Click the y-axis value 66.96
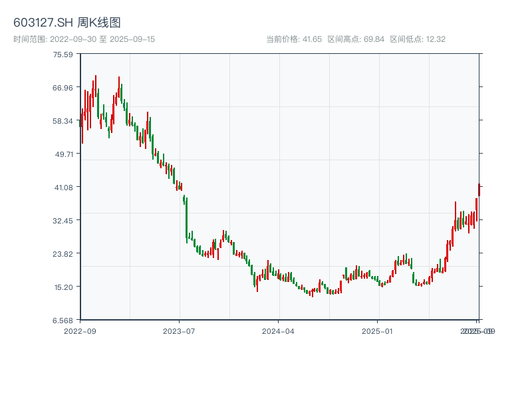This screenshot has height=399, width=532. click(x=63, y=88)
